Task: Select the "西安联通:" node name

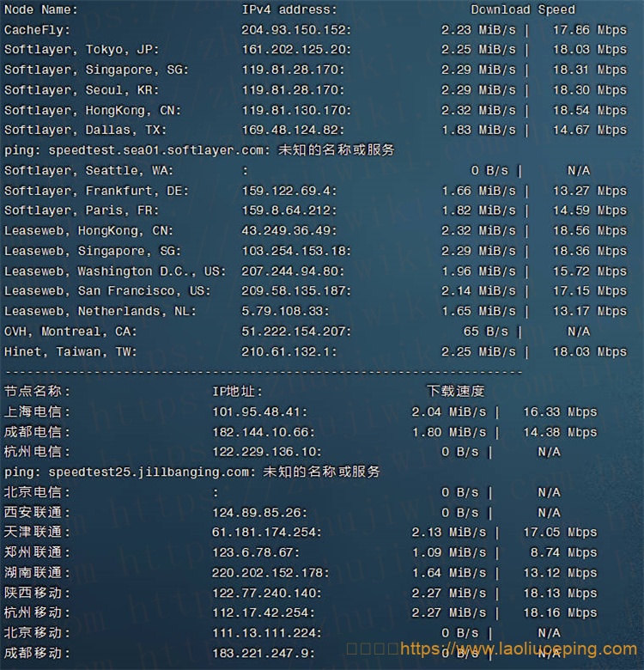Action: coord(37,512)
